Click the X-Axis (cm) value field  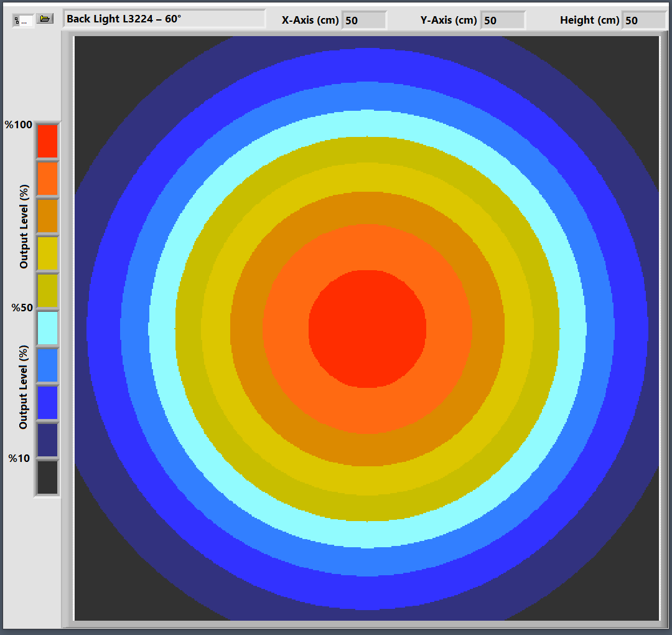[x=364, y=20]
